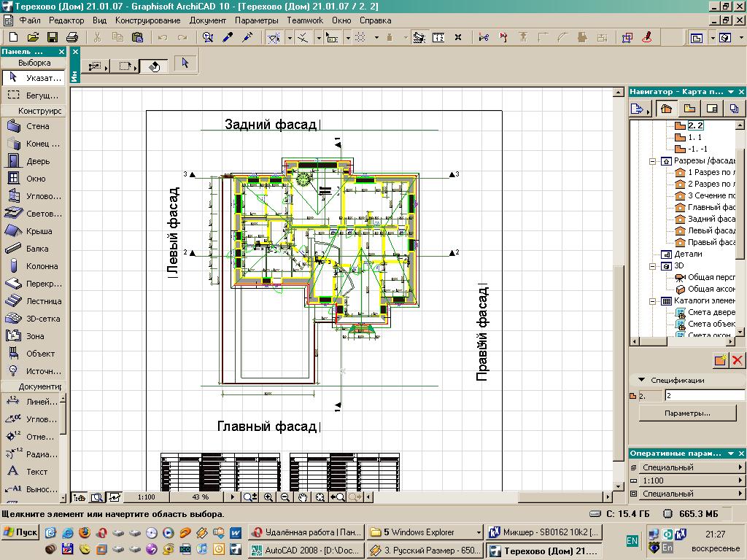
Task: Activate the arrow selection tool
Action: coord(185,64)
